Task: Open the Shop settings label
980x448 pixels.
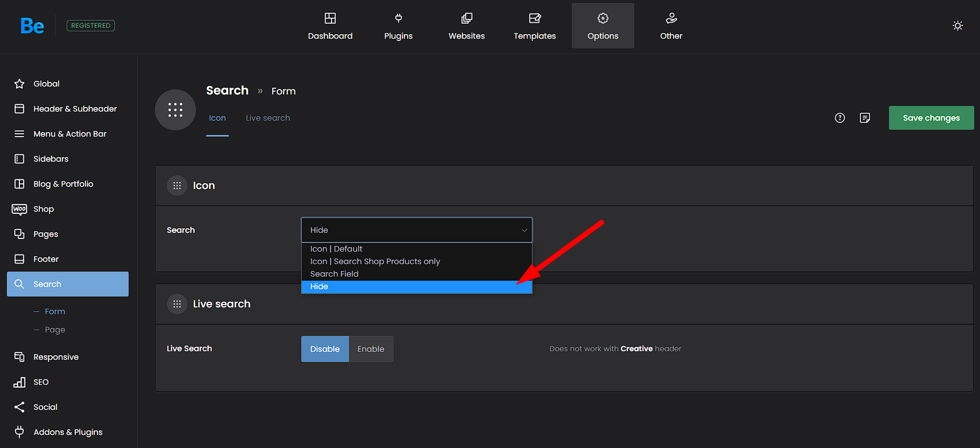Action: [x=44, y=209]
